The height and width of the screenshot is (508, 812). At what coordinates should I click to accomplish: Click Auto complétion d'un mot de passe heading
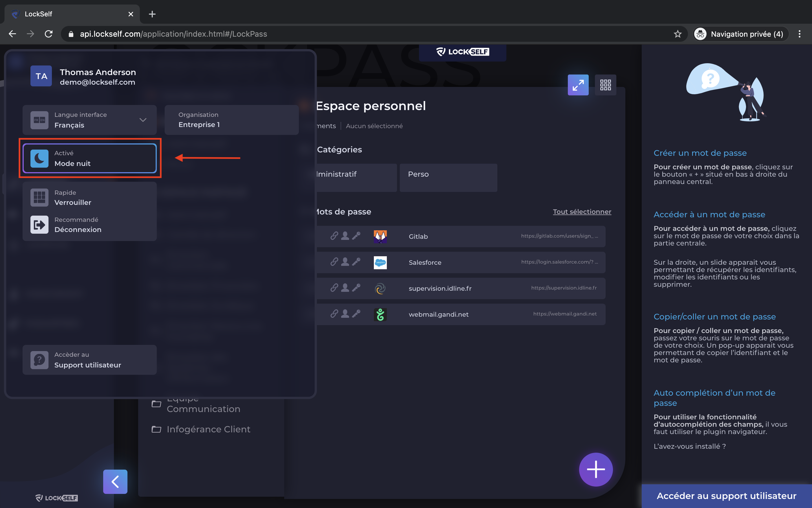[x=714, y=398]
